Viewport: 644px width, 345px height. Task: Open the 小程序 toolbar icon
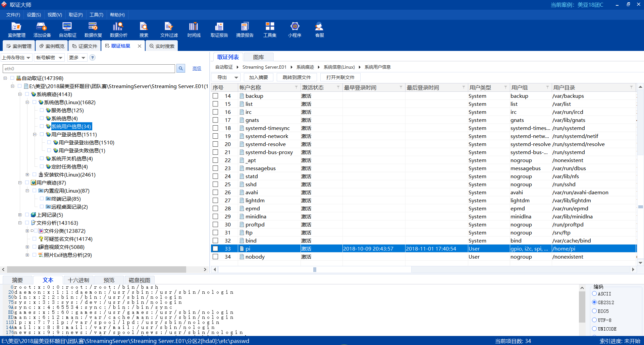tap(294, 29)
